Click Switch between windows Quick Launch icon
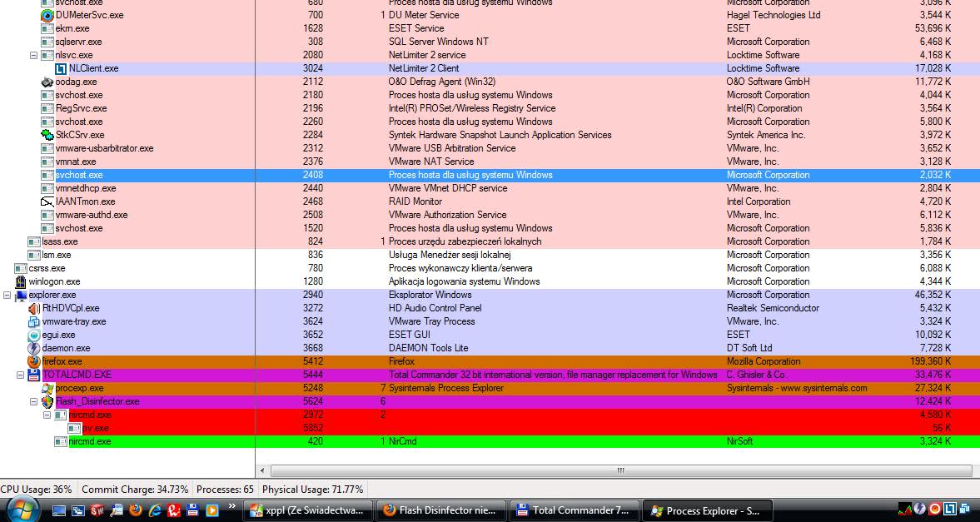 pos(78,510)
